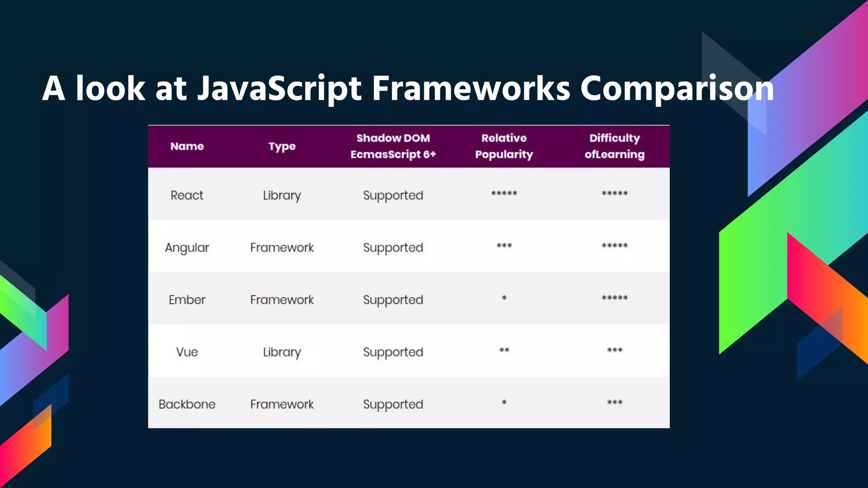The height and width of the screenshot is (488, 868).
Task: Click Backbone's three-star difficulty rating
Action: point(615,403)
